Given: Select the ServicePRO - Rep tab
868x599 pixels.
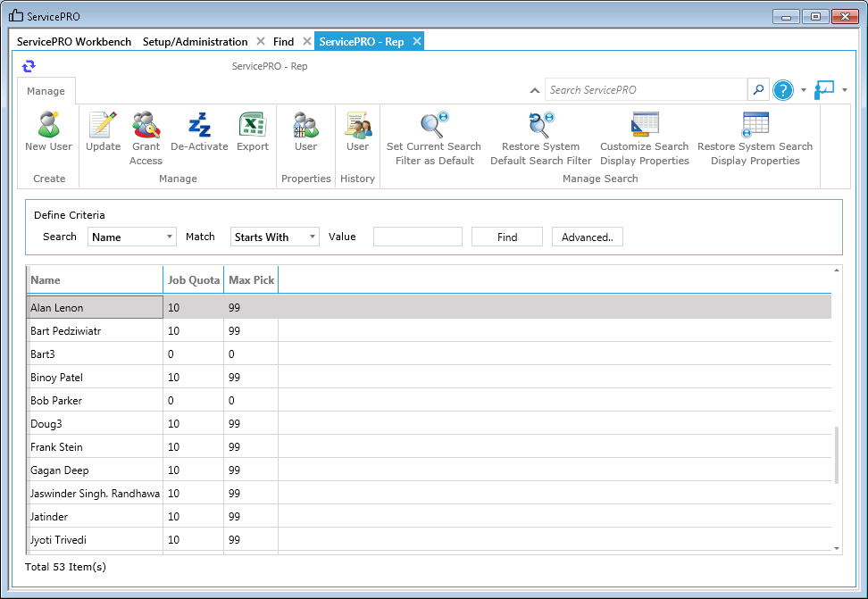Looking at the screenshot, I should (x=362, y=42).
